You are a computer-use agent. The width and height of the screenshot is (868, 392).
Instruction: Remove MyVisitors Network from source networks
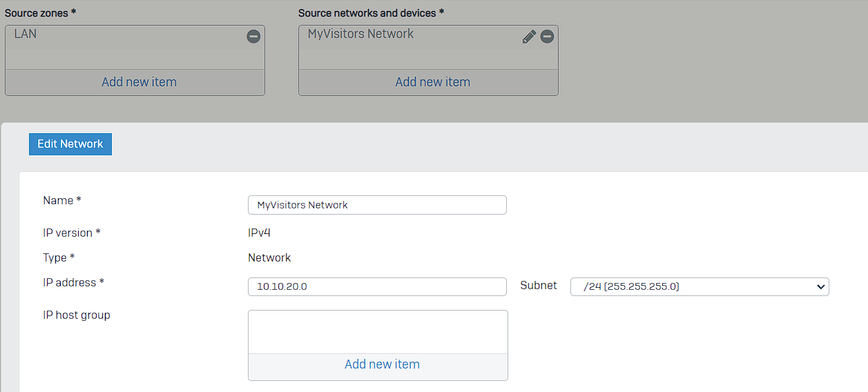click(x=547, y=37)
